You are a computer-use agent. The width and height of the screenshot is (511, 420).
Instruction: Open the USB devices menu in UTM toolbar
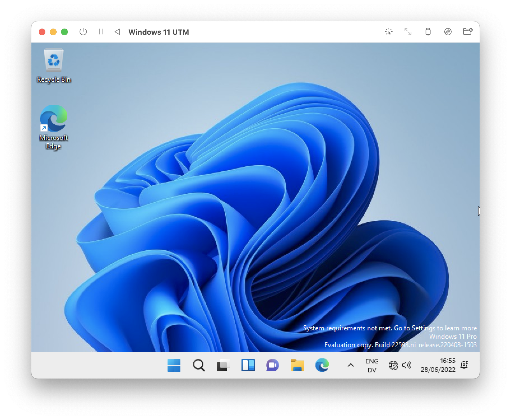tap(428, 32)
